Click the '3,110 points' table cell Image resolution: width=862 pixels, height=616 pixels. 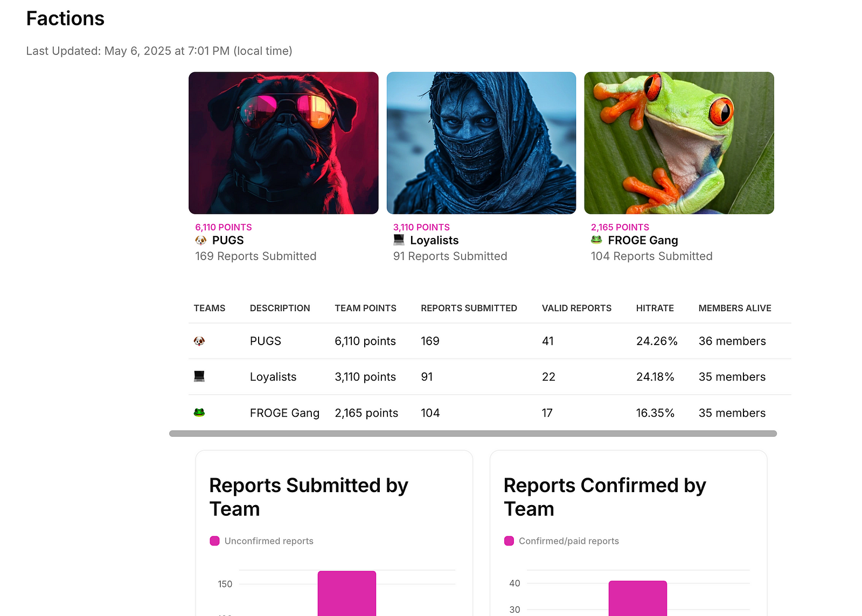(365, 377)
